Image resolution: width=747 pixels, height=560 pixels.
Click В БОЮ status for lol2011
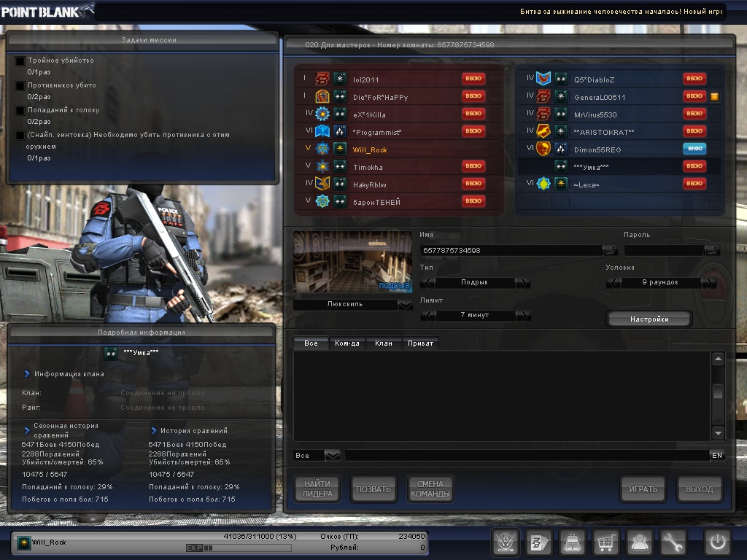pos(473,79)
